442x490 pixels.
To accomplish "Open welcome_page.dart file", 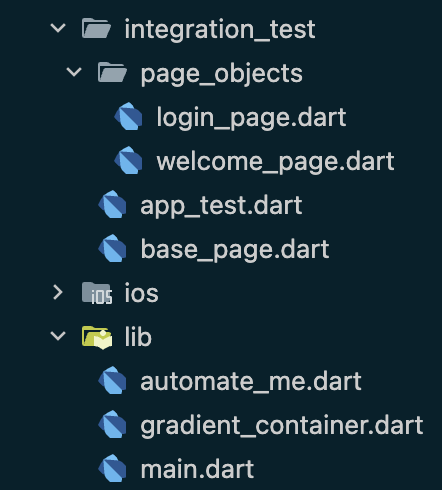I will (276, 161).
